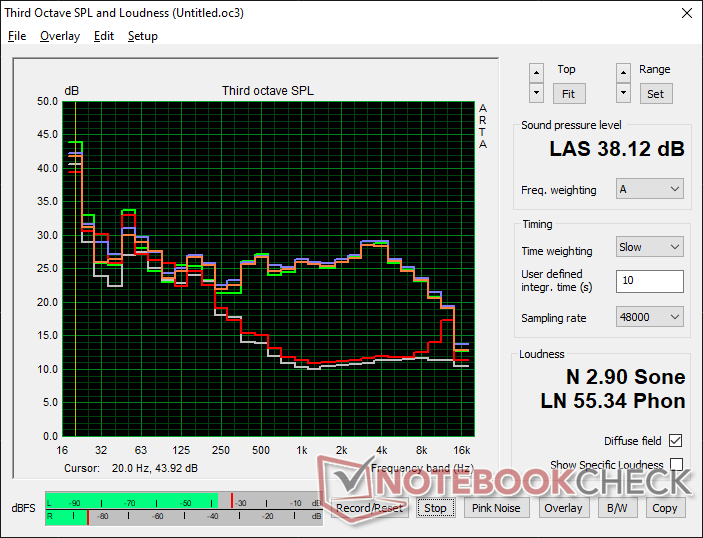Click the Range up arrow
Screen dimensions: 703x538
pyautogui.click(x=623, y=73)
